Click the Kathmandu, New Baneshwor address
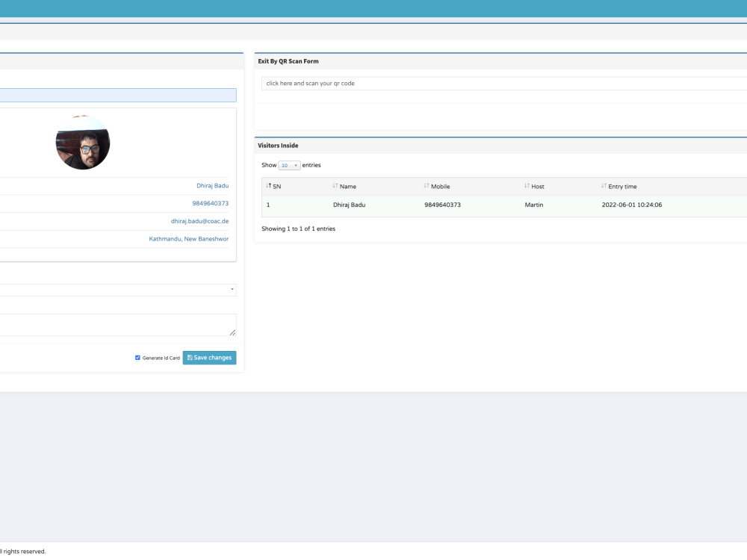The width and height of the screenshot is (747, 560). coord(189,239)
